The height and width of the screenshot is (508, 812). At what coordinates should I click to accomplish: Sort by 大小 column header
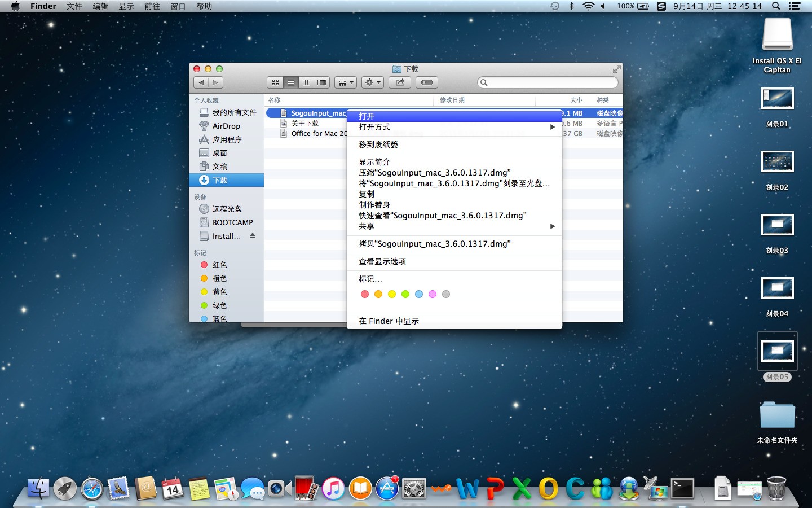click(x=564, y=100)
